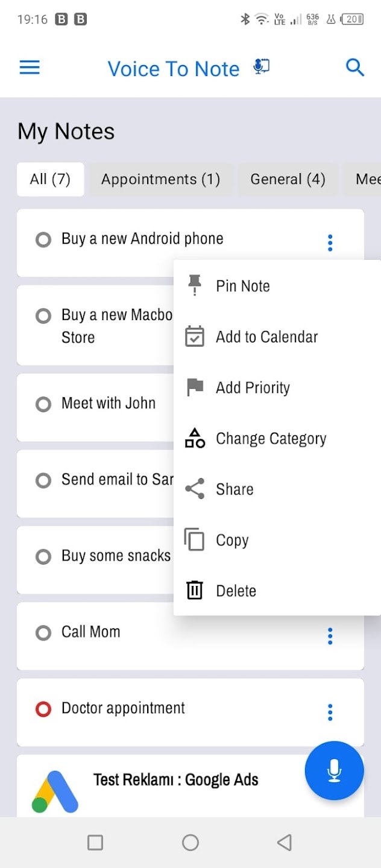Mark 'Buy a new Android phone' as done
381x868 pixels.
click(43, 240)
